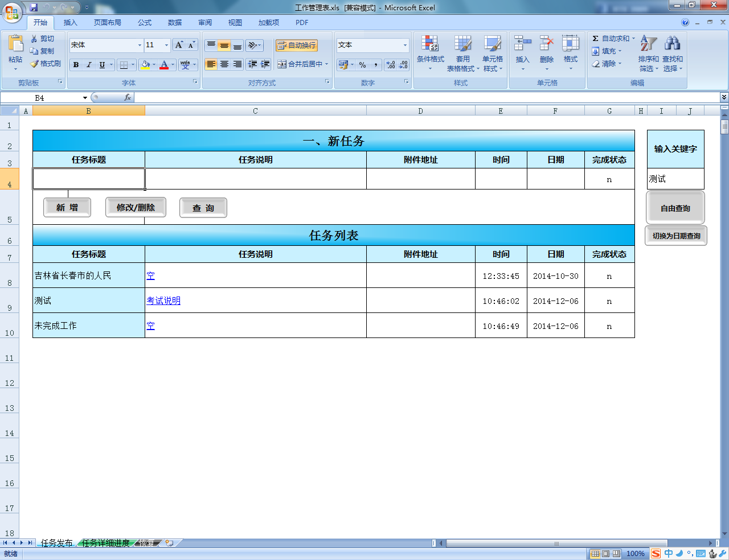729x560 pixels.
Task: Click the Help question mark icon
Action: [x=685, y=23]
